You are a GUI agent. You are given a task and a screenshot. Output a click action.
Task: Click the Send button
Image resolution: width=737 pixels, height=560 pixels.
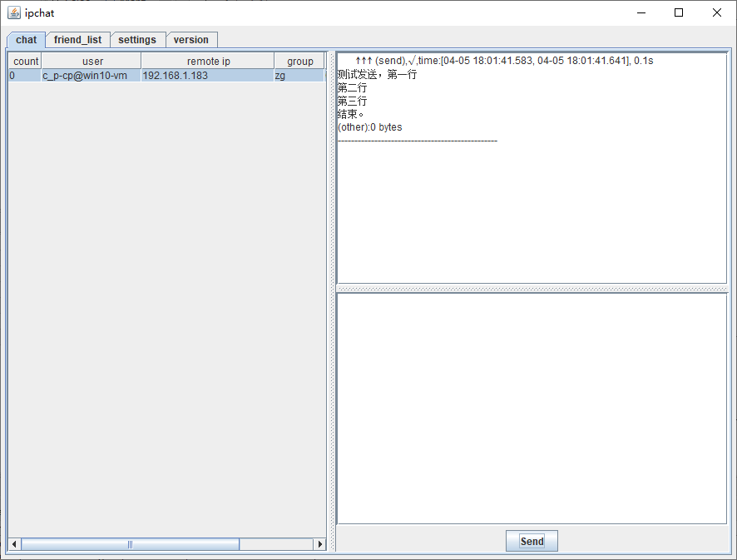[x=532, y=541]
